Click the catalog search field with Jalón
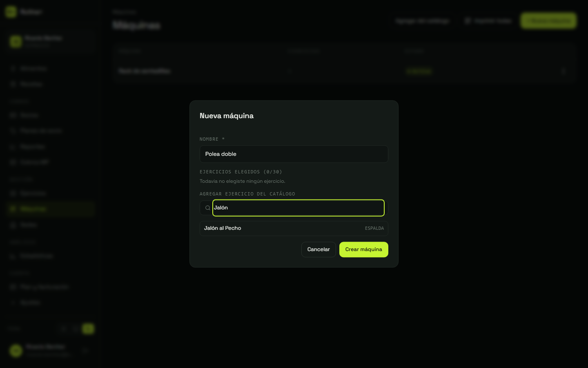588x368 pixels. tap(298, 208)
